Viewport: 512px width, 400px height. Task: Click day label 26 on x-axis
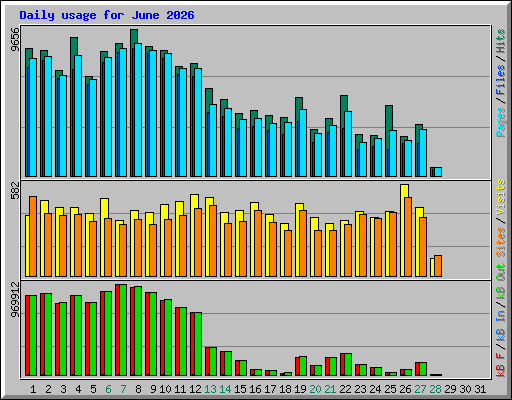(x=405, y=389)
